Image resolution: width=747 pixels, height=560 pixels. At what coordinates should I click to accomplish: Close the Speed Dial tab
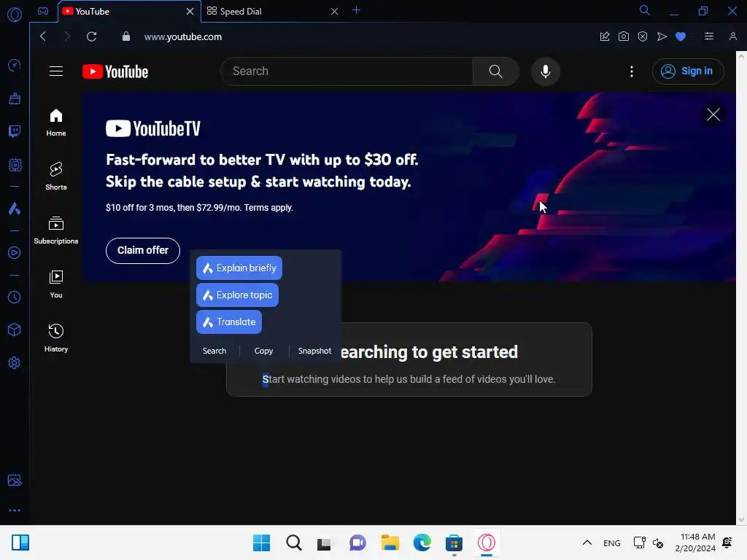coord(334,12)
